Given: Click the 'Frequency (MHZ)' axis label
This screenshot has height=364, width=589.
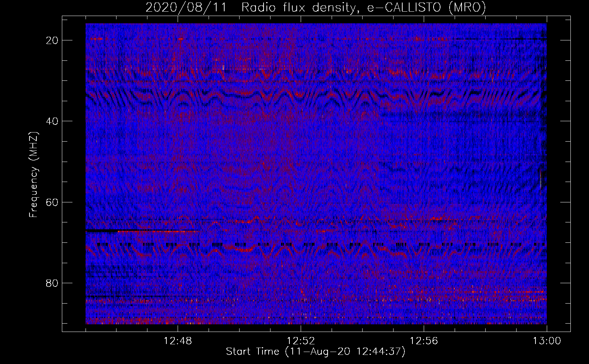Looking at the screenshot, I should pos(33,174).
